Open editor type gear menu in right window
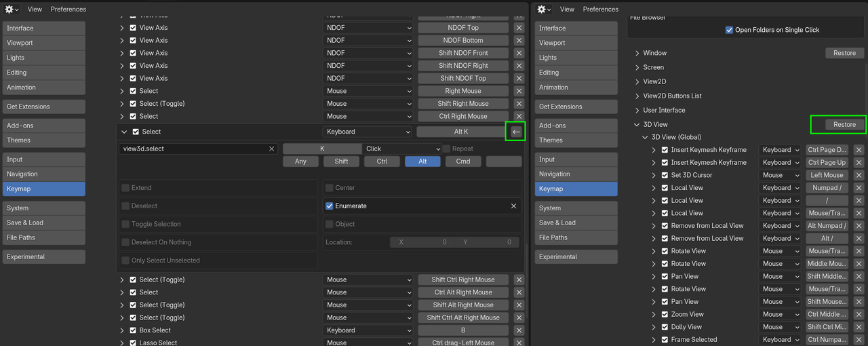The width and height of the screenshot is (868, 346). pos(545,9)
